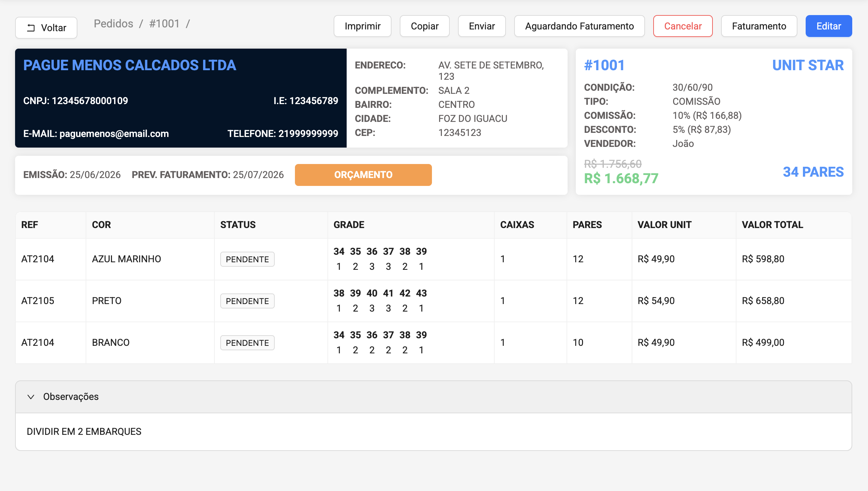Screen dimensions: 868x491
Task: Click the green R$ 1.668,77 total
Action: point(621,179)
